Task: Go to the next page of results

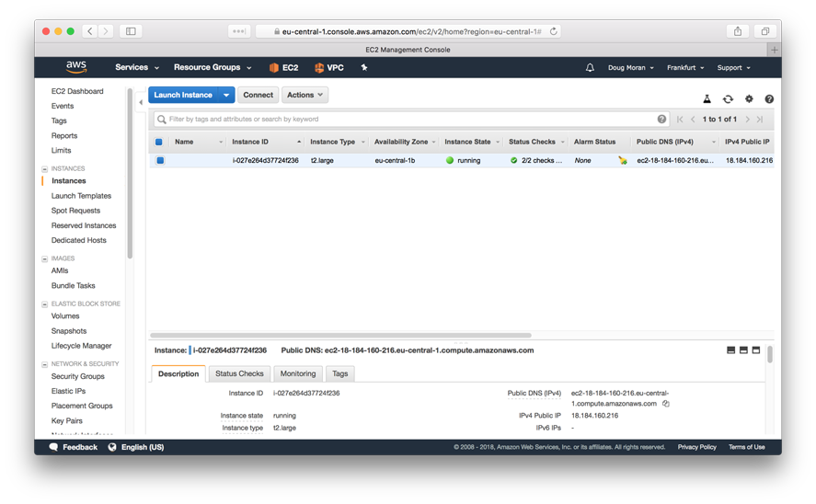Action: [x=747, y=120]
